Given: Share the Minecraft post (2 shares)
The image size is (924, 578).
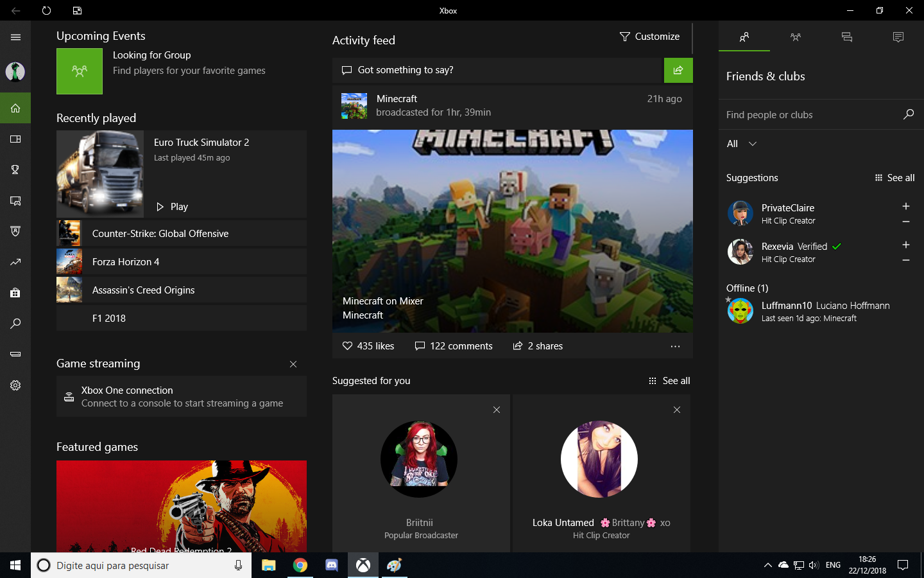Looking at the screenshot, I should point(538,346).
